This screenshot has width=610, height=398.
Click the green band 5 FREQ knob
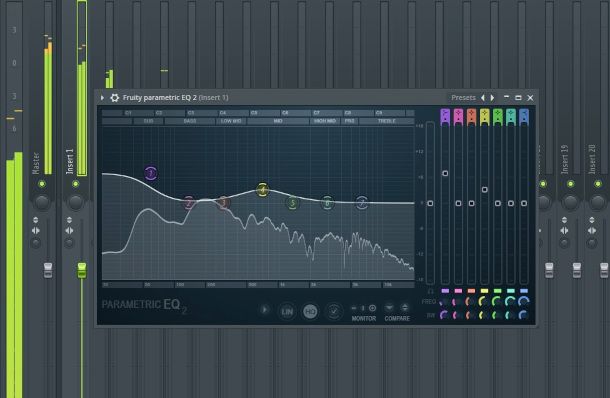coord(497,302)
